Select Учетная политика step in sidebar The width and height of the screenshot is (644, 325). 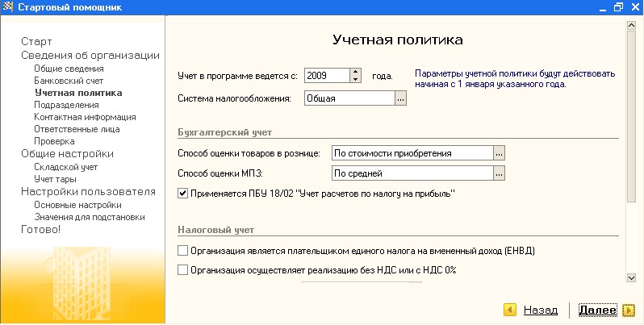78,93
